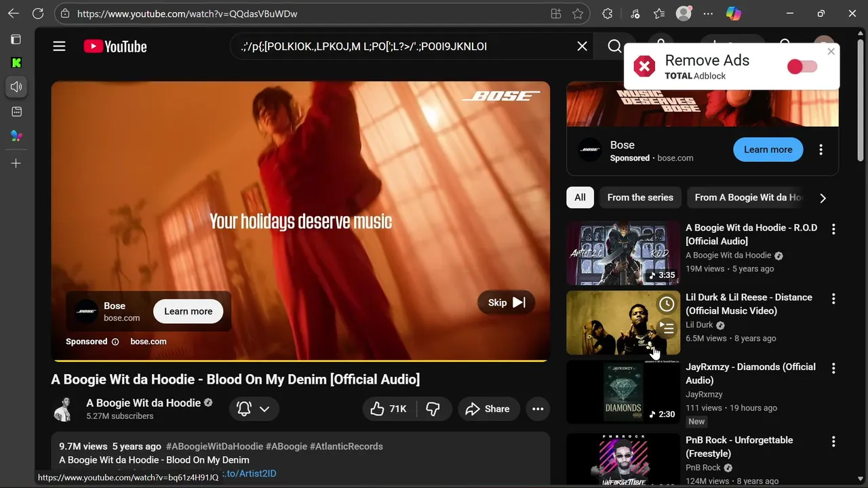Open more actions ellipsis beside Share

538,409
